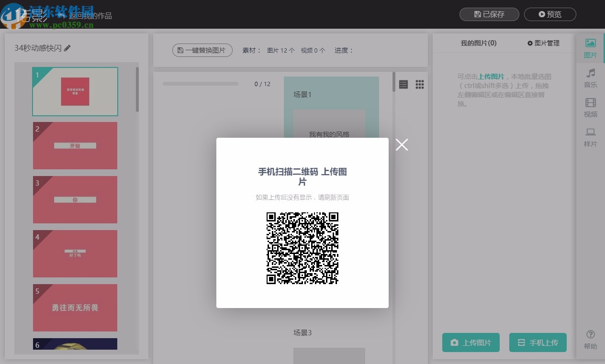
Task: Click the camera icon on 上传图片 button
Action: click(x=454, y=342)
